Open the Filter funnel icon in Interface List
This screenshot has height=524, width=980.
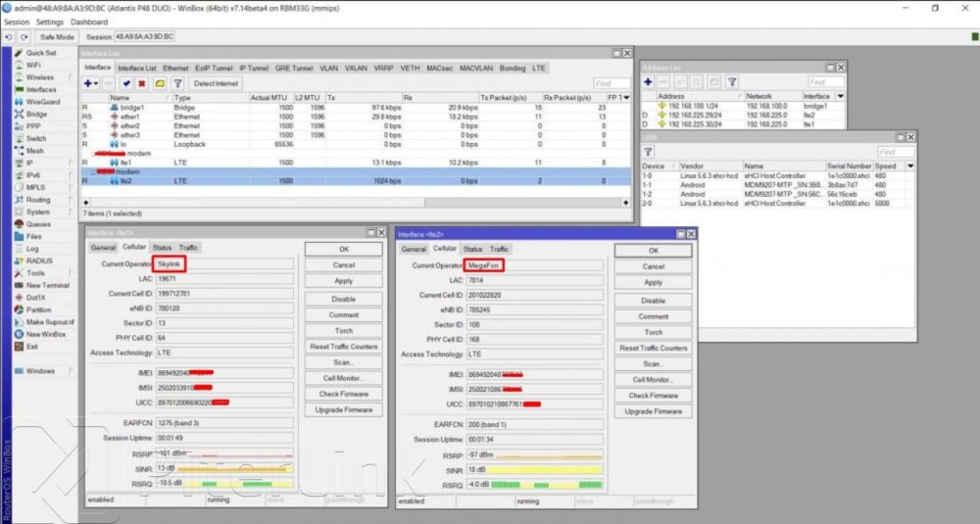pyautogui.click(x=177, y=83)
